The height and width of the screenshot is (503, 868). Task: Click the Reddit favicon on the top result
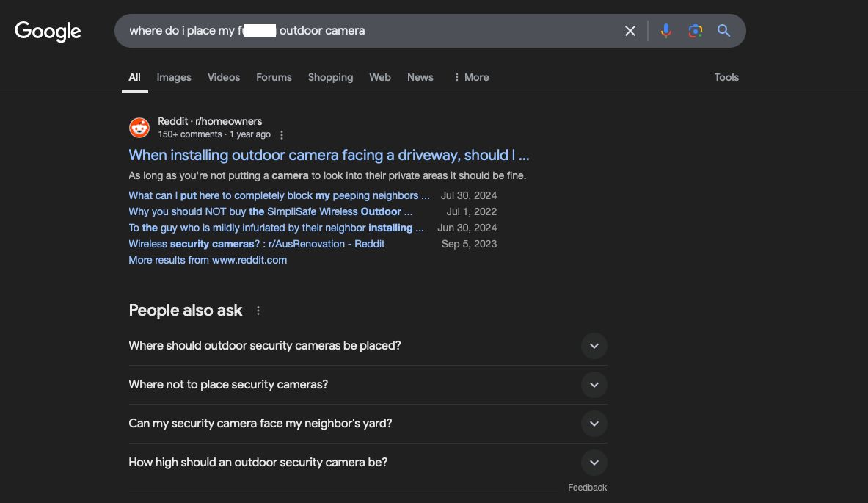tap(139, 127)
